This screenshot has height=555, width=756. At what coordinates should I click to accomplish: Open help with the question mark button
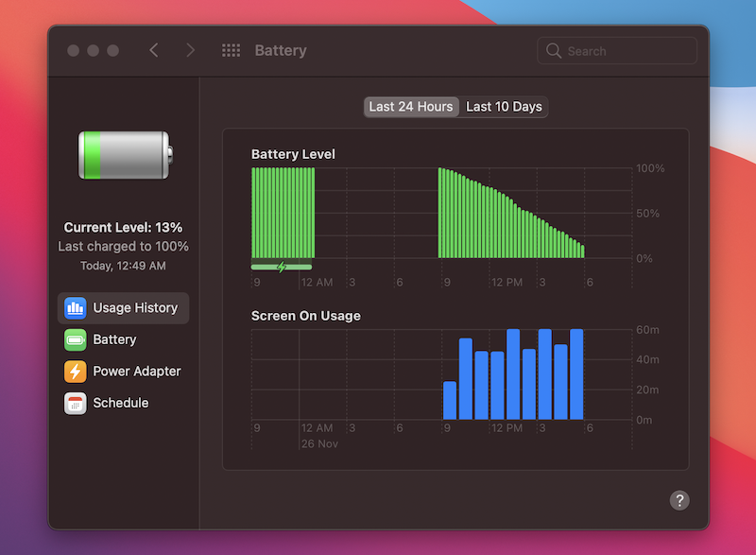[x=679, y=501]
